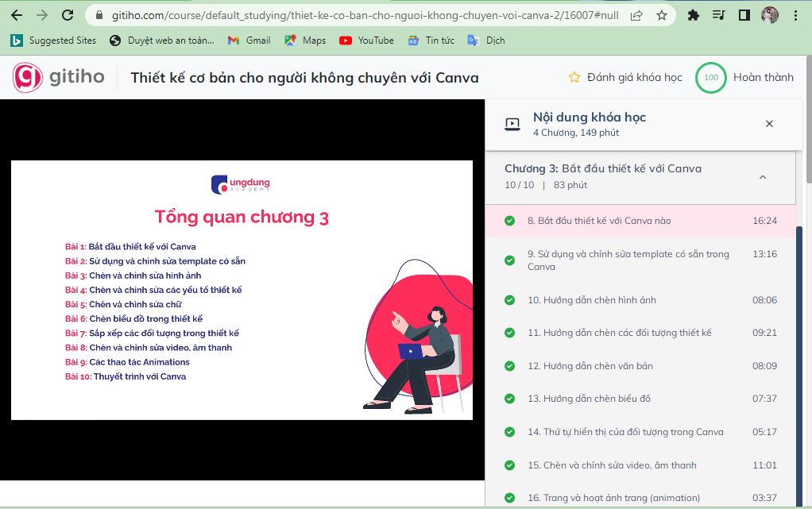Click the green check beside lesson 13
Screen dimensions: 812x509
tap(509, 398)
